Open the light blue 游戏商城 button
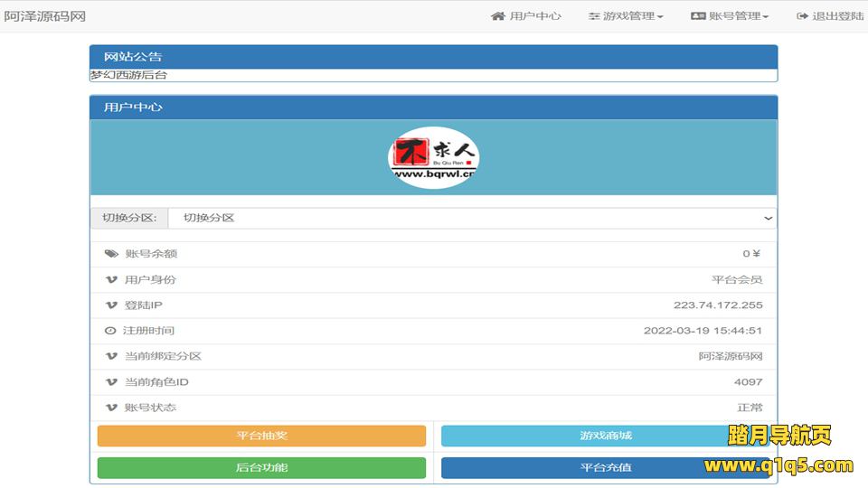 pos(605,436)
